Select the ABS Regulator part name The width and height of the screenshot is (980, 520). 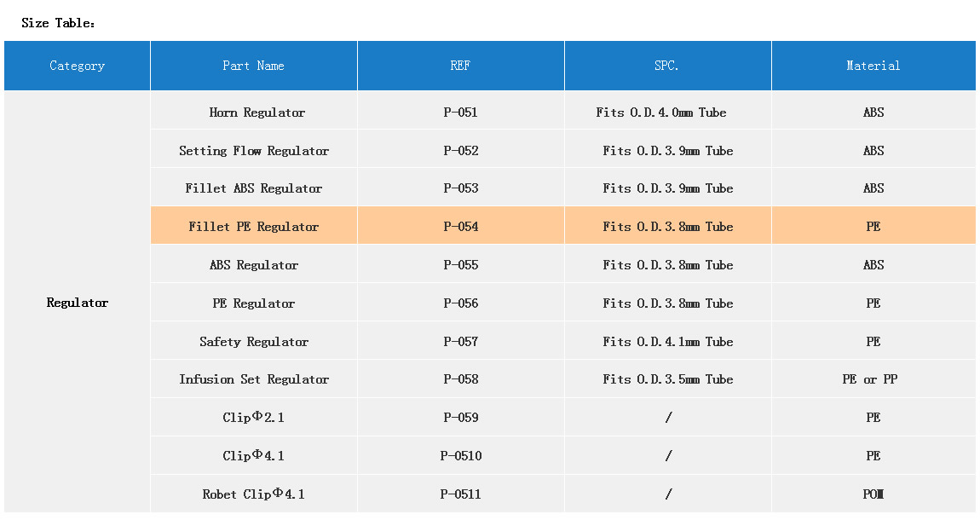(254, 265)
